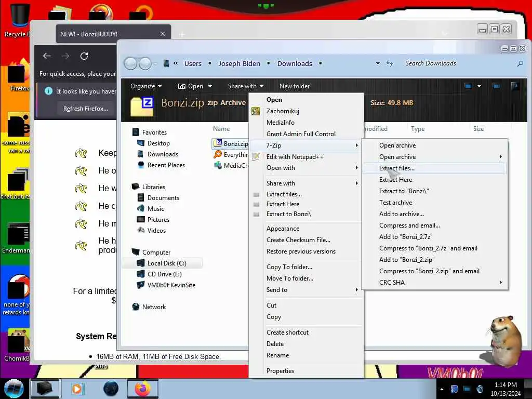Expand the 7-Zip submenu arrow

(x=356, y=145)
